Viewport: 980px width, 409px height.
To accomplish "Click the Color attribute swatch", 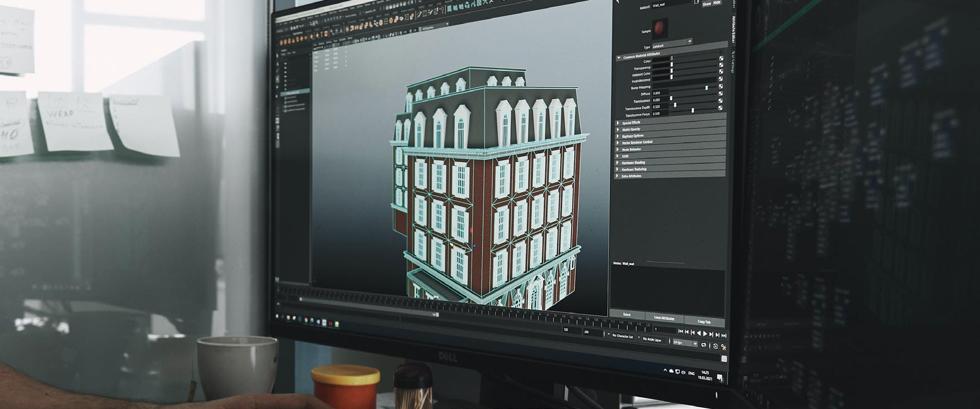I will pyautogui.click(x=661, y=59).
